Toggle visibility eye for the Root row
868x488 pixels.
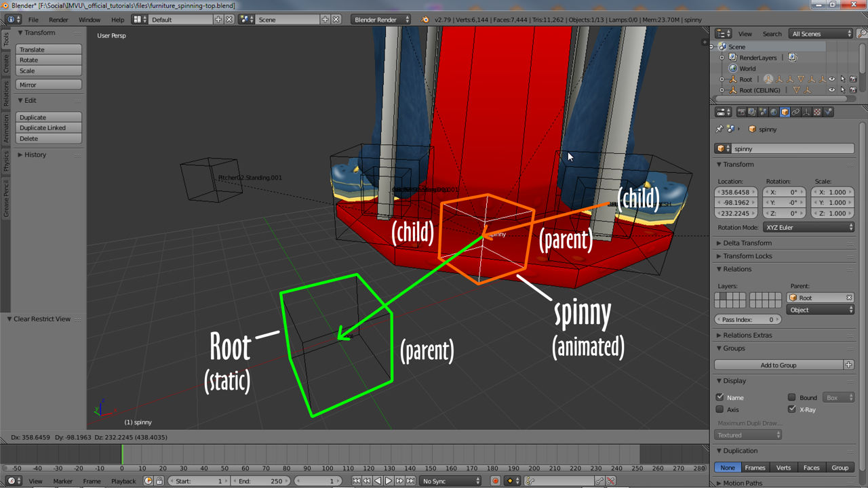(831, 79)
